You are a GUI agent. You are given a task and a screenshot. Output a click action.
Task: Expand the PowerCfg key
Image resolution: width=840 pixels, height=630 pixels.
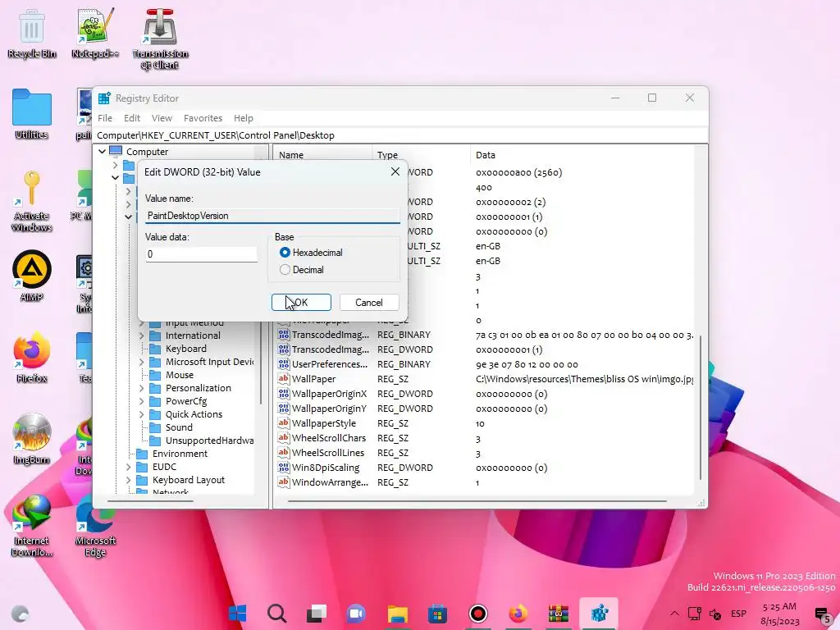141,400
